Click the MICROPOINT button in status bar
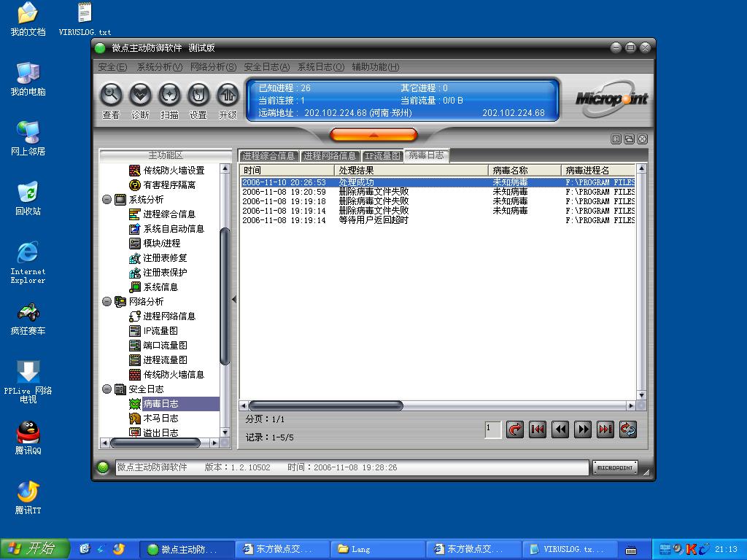747x560 pixels. (x=615, y=467)
